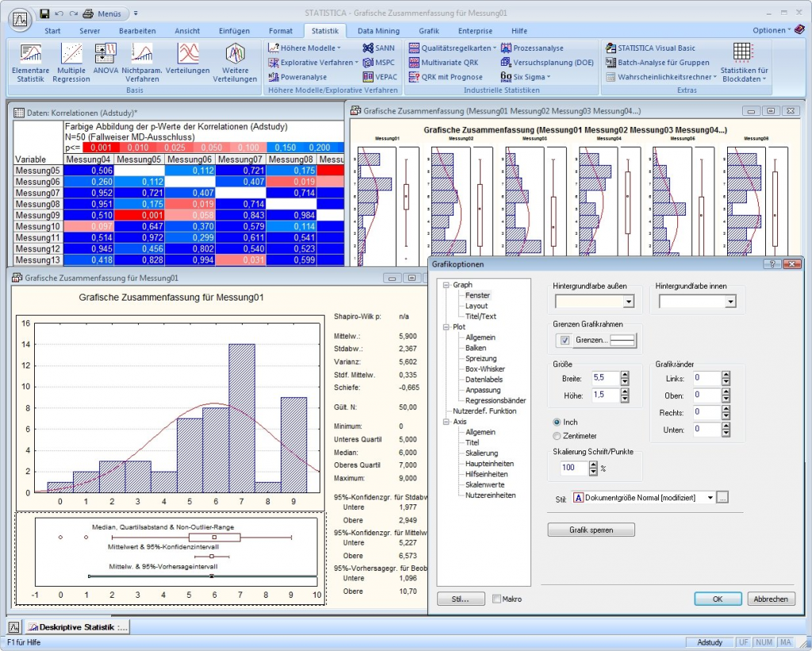
Task: Open the Format menu tab
Action: coord(281,30)
